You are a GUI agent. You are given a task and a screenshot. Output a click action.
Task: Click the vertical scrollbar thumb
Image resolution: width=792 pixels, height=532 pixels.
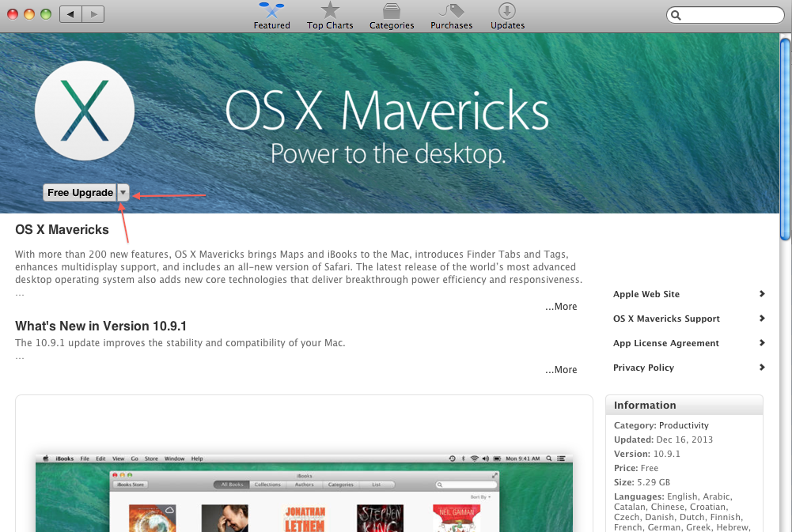(x=785, y=139)
